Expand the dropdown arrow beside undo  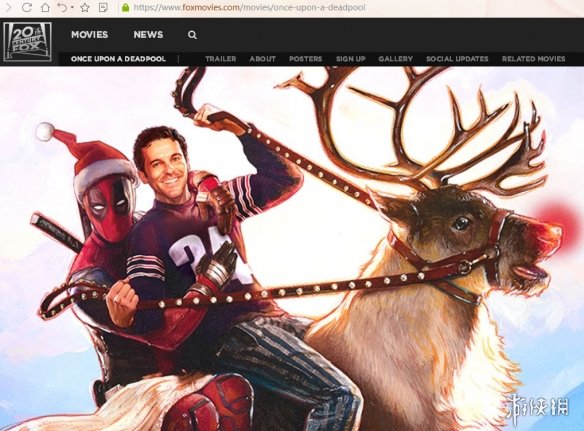[72, 7]
